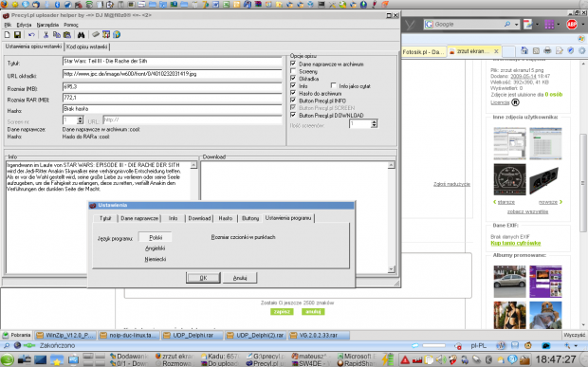Choose Niemiecki as program language
The height and width of the screenshot is (367, 588).
[x=156, y=259]
